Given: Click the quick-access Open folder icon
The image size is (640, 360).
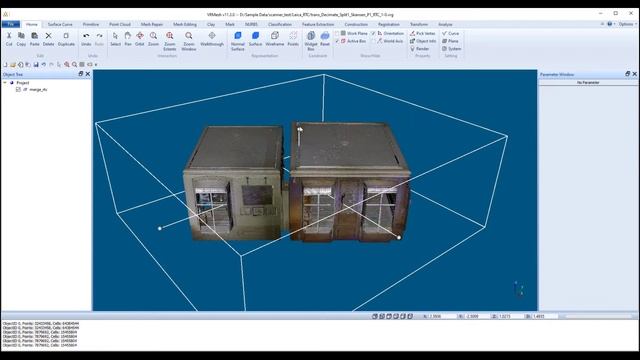Looking at the screenshot, I should pos(13,64).
